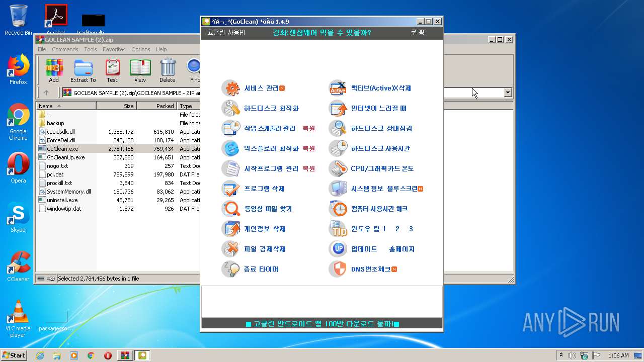Open WinRAR File menu

click(x=42, y=49)
